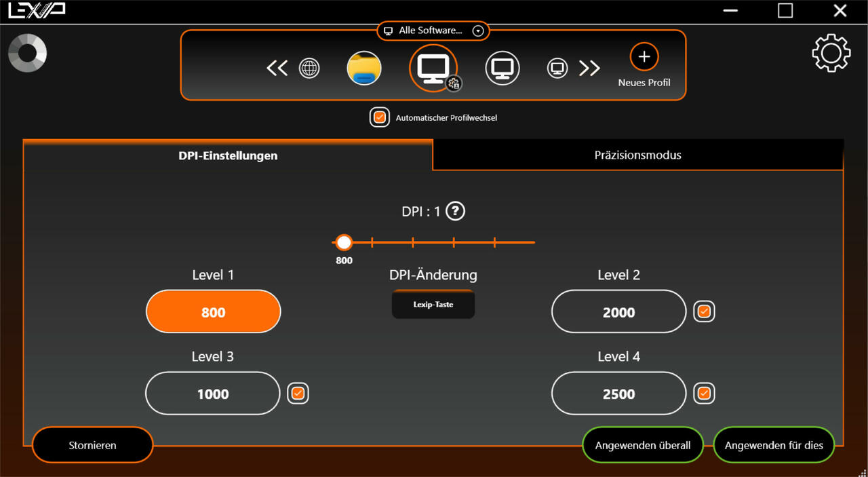Select the highlighted monitor profile icon
868x477 pixels.
coord(433,67)
